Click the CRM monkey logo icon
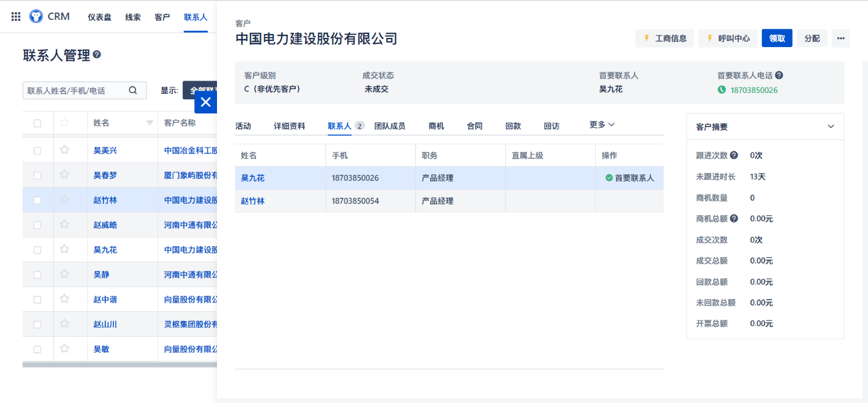Screen dimensions: 868x403 (37, 17)
